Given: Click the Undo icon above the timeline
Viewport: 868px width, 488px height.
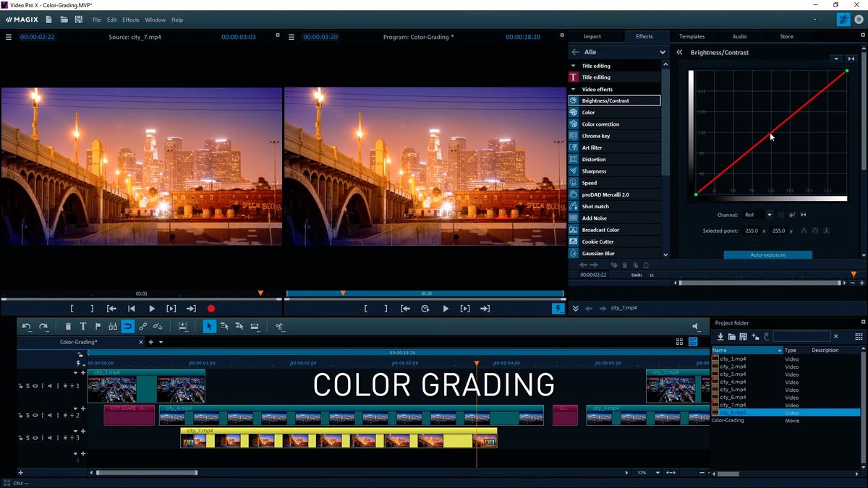Looking at the screenshot, I should [27, 326].
